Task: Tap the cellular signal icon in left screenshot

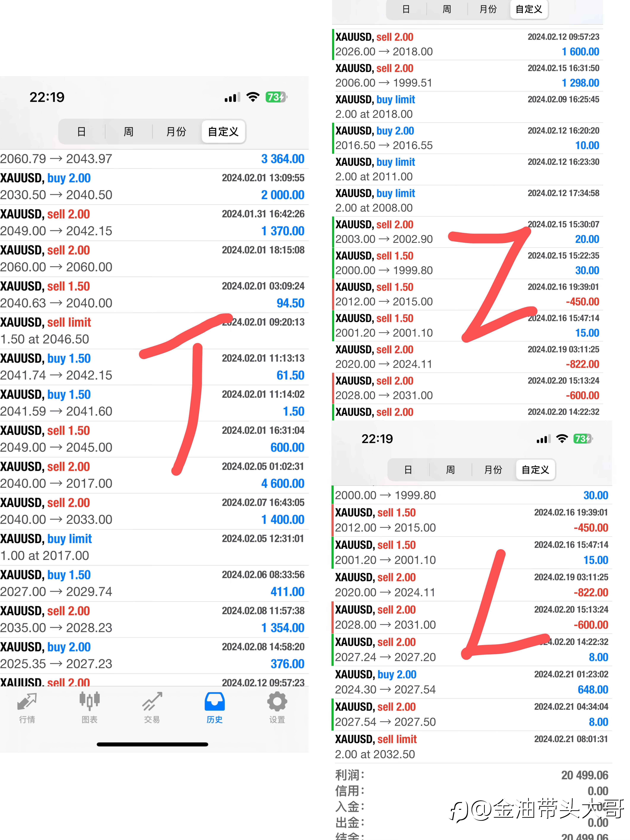Action: [232, 97]
